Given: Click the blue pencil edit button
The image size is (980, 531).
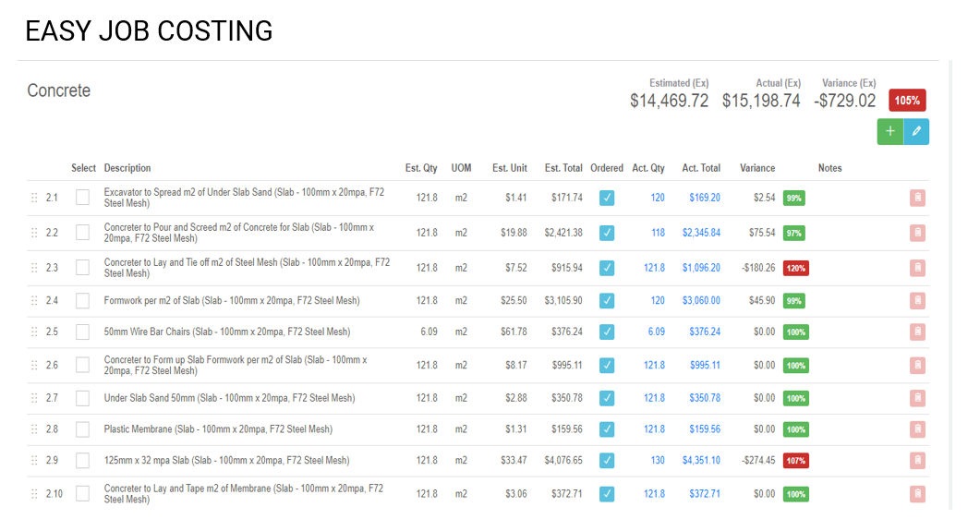Looking at the screenshot, I should (916, 132).
